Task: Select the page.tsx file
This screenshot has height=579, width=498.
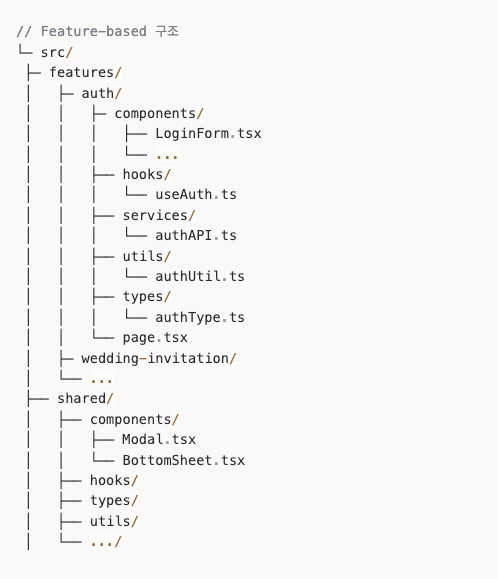Action: [x=155, y=338]
